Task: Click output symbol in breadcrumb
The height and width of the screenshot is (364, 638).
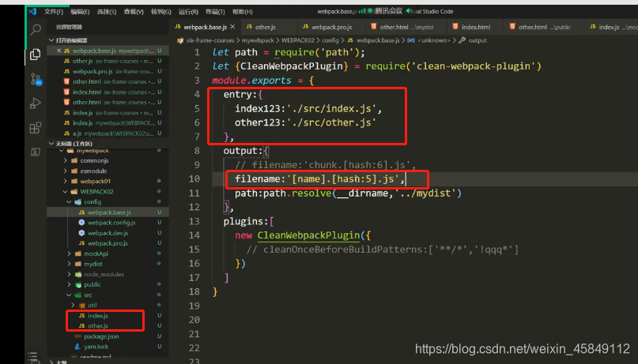Action: [x=478, y=40]
